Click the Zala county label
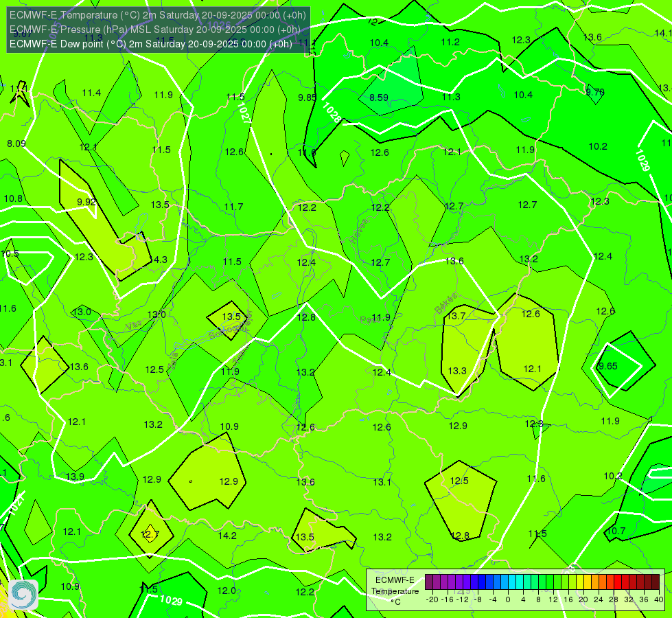 click(173, 361)
